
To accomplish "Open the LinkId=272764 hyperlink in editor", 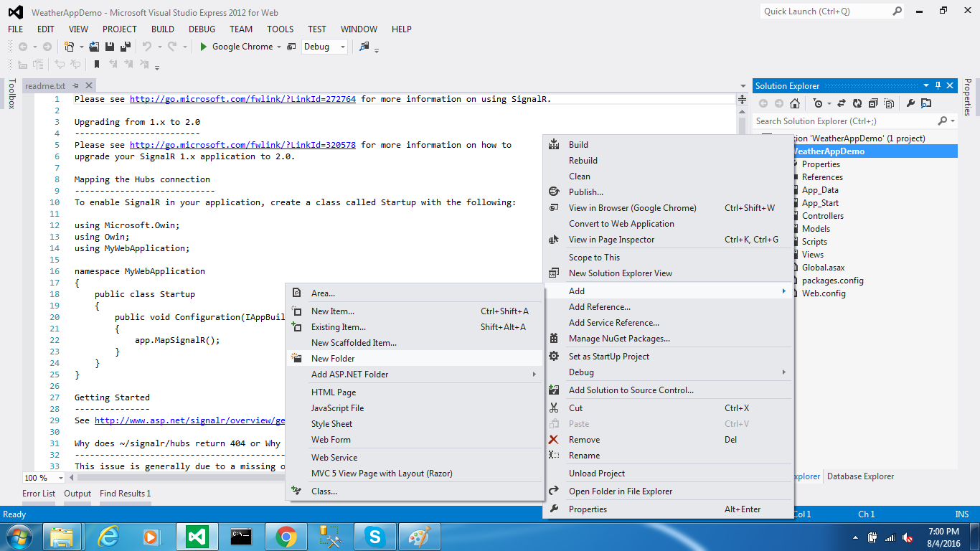I will tap(242, 99).
